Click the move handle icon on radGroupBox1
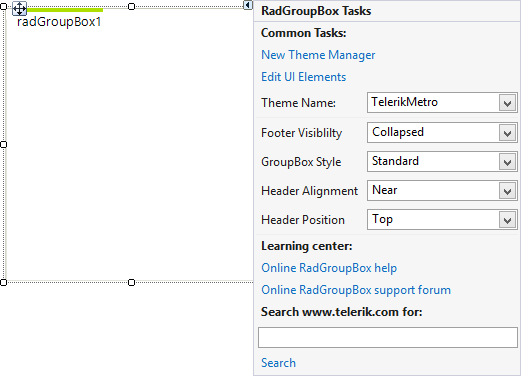Screen dimensions: 521x376 (x=19, y=9)
